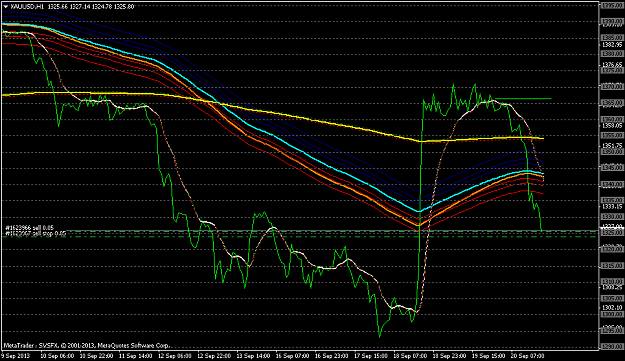Click the 1385.00 price scale label
The height and width of the screenshot is (361, 625).
coord(612,37)
